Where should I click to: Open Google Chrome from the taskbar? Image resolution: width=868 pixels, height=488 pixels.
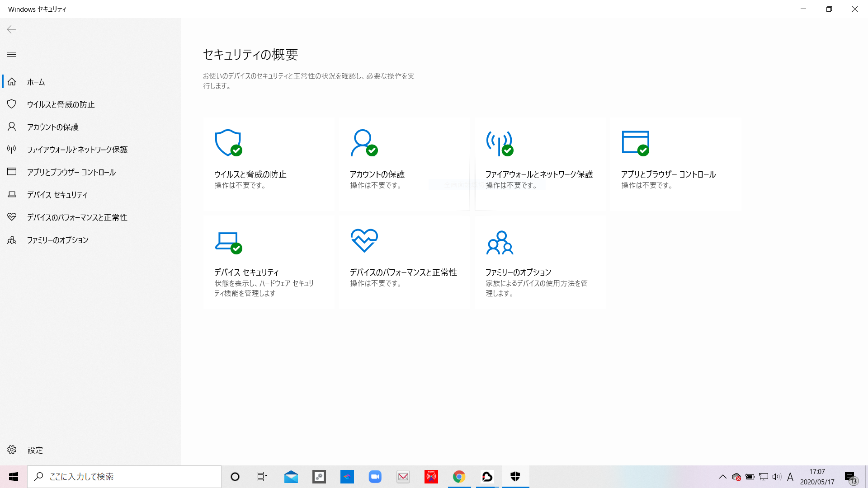pyautogui.click(x=459, y=477)
